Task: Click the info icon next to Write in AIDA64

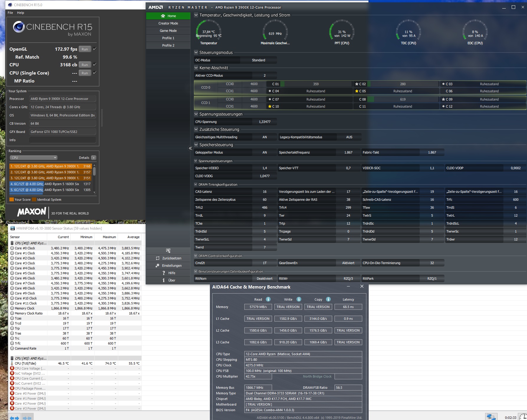Action: tap(299, 299)
